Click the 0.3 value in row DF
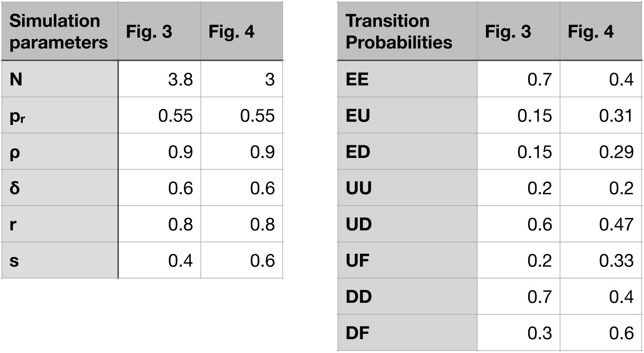This screenshot has height=353, width=644. (x=540, y=333)
